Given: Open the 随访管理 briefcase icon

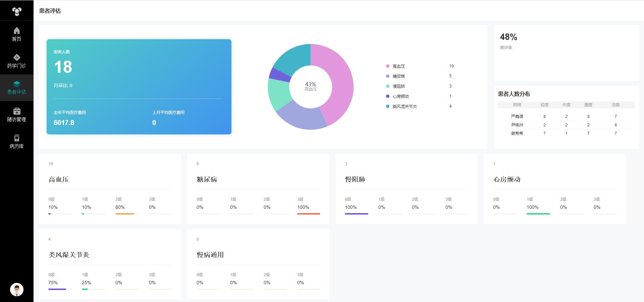Looking at the screenshot, I should point(17,111).
